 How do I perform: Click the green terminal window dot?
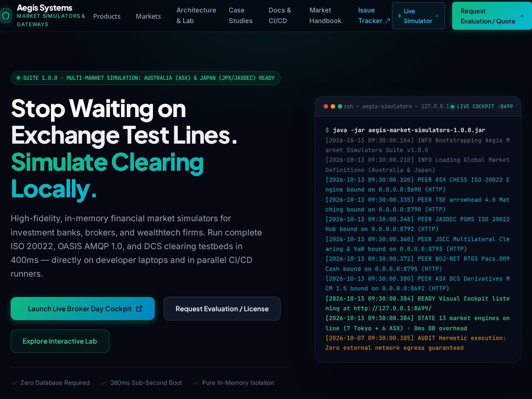pyautogui.click(x=340, y=106)
